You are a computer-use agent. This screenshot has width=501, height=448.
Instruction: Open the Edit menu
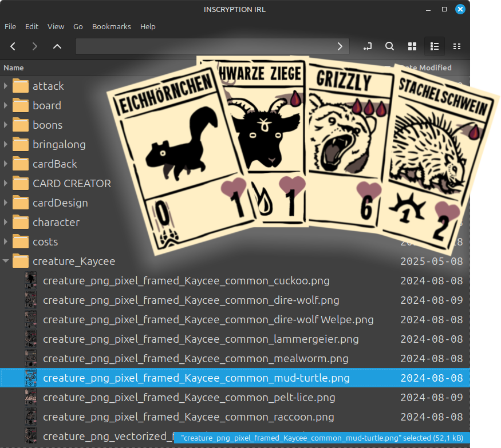pos(31,26)
